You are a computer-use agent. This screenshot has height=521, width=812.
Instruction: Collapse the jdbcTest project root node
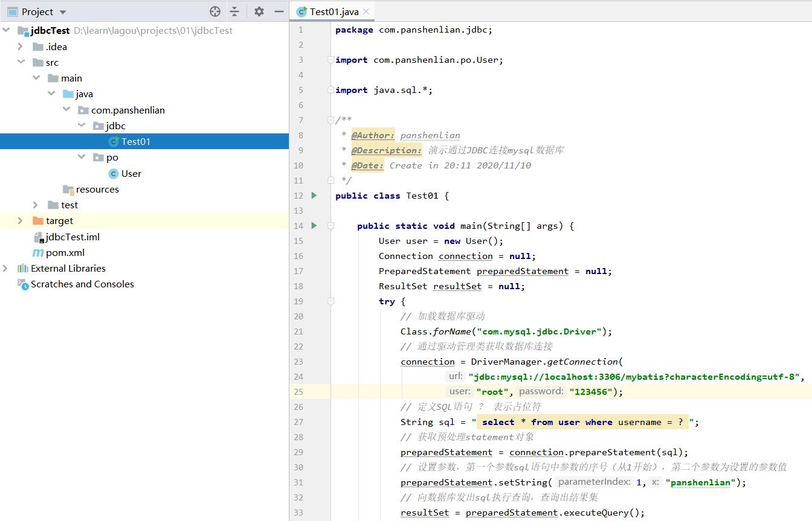click(x=6, y=30)
